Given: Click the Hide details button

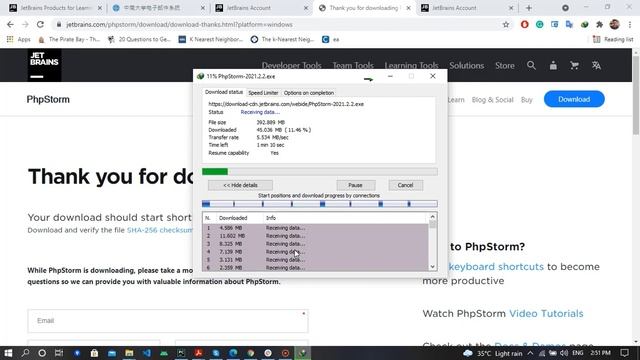Looking at the screenshot, I should [240, 185].
